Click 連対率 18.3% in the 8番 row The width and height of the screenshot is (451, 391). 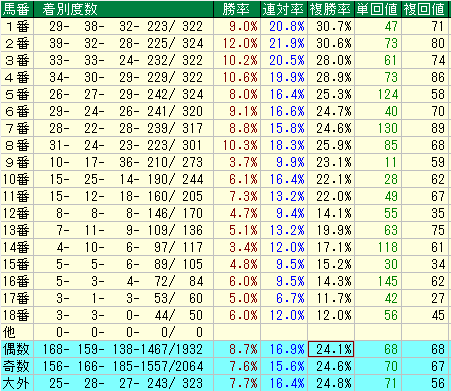click(284, 145)
